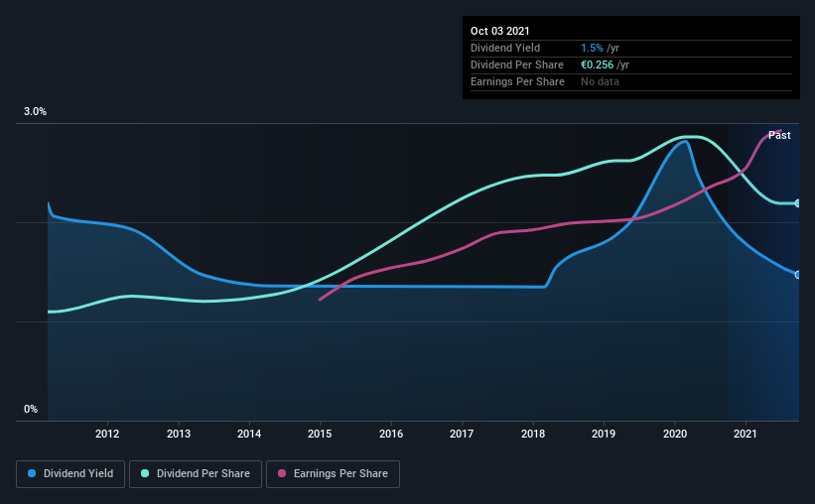Click the 0% y-axis label
Screen dimensions: 815x504
pyautogui.click(x=31, y=410)
